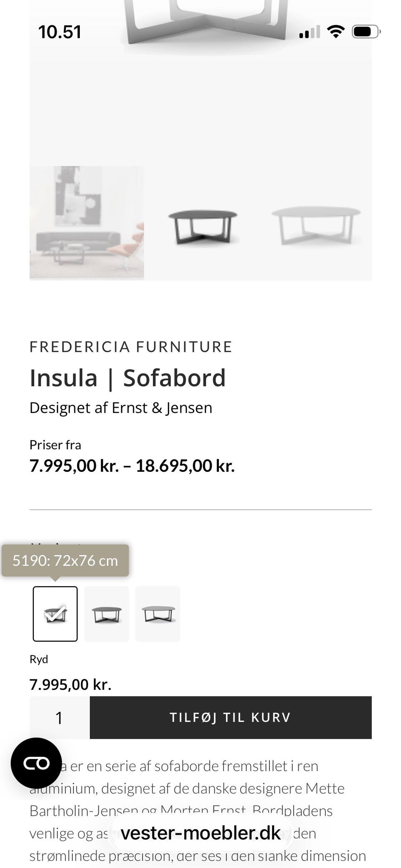The height and width of the screenshot is (868, 401).
Task: Tap the 10.51 clock in status bar
Action: pos(60,32)
